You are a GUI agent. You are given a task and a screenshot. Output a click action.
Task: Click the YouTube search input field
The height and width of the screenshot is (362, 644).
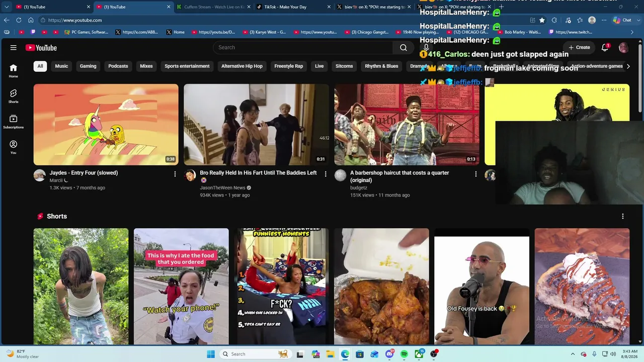303,47
